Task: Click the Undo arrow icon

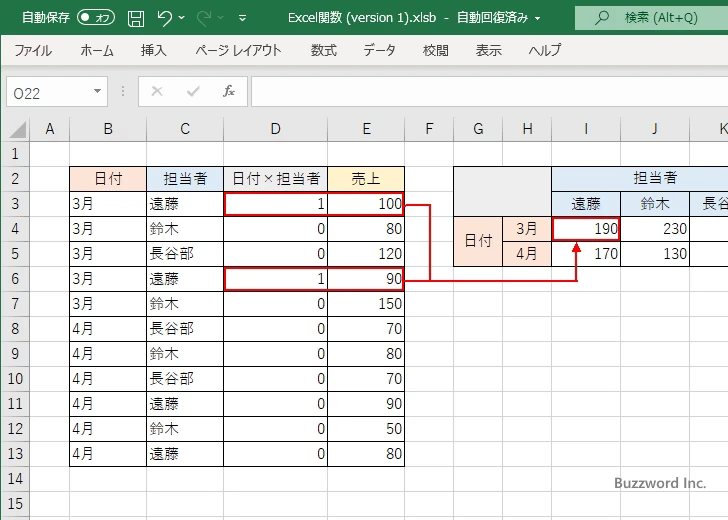Action: point(164,18)
